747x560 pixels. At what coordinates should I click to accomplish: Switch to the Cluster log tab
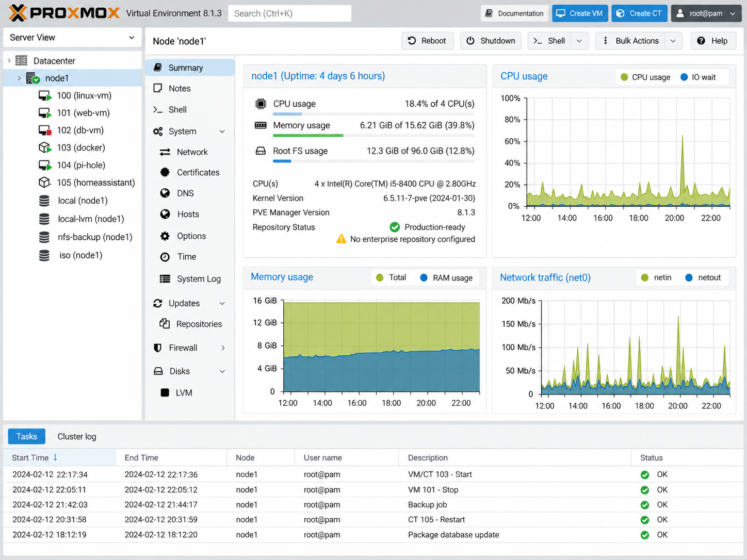[x=77, y=437]
